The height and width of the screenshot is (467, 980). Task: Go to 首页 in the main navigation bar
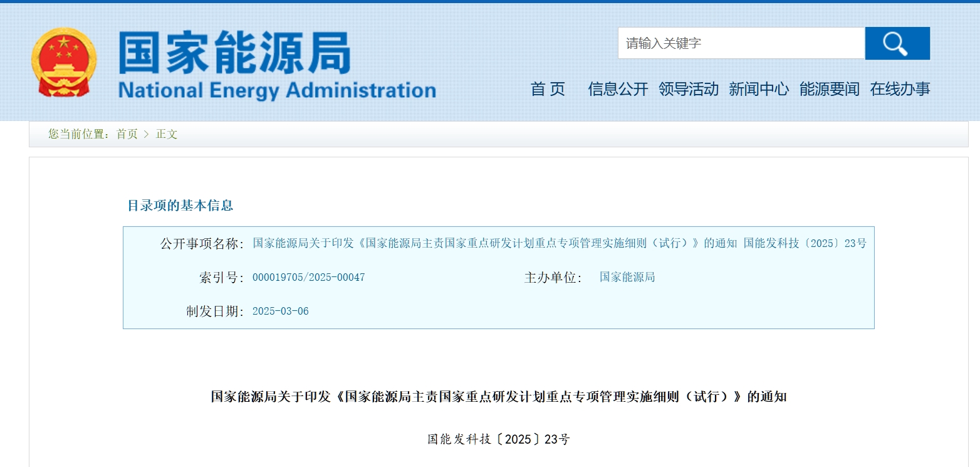[x=548, y=89]
